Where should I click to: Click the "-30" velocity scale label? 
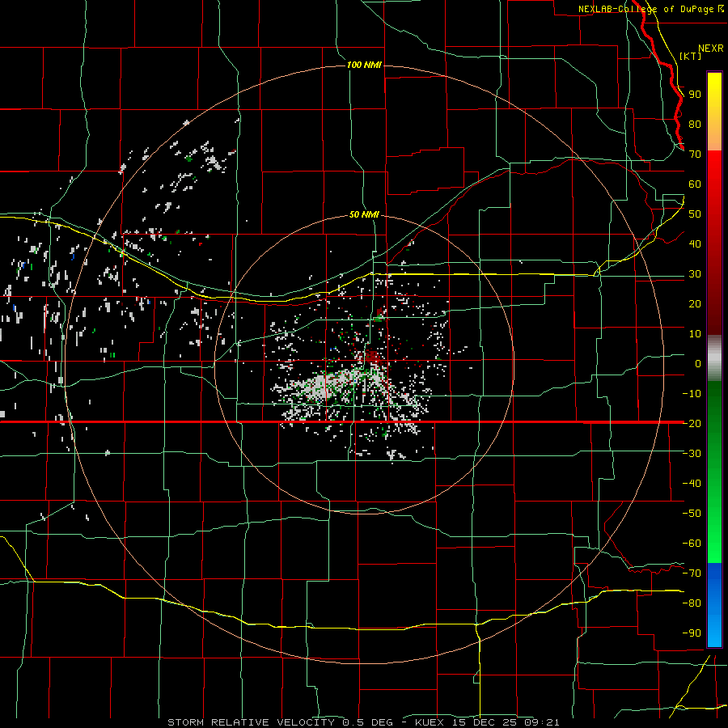[x=692, y=454]
